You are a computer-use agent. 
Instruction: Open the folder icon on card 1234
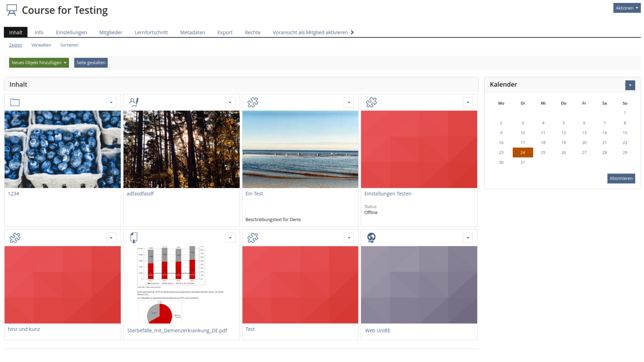15,102
